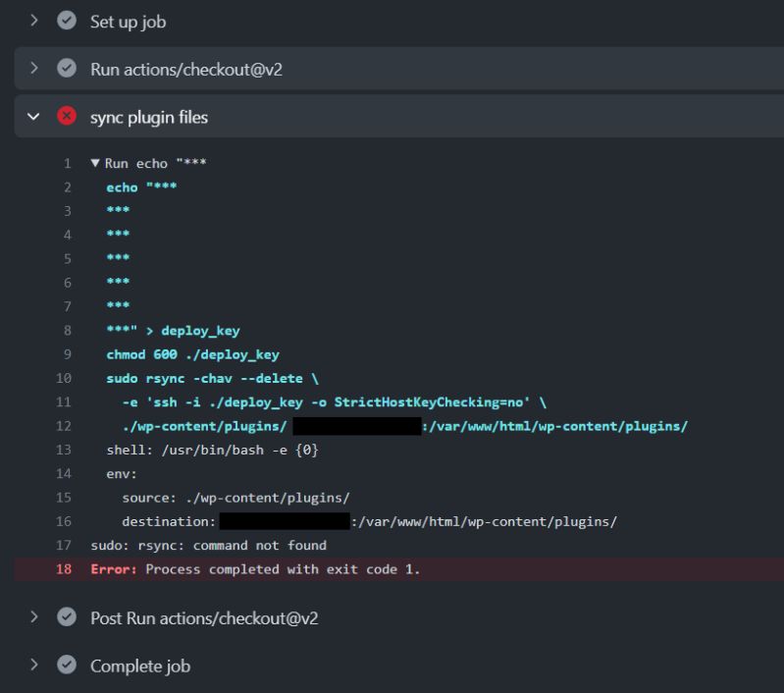Click the red error line number 18

[x=64, y=569]
